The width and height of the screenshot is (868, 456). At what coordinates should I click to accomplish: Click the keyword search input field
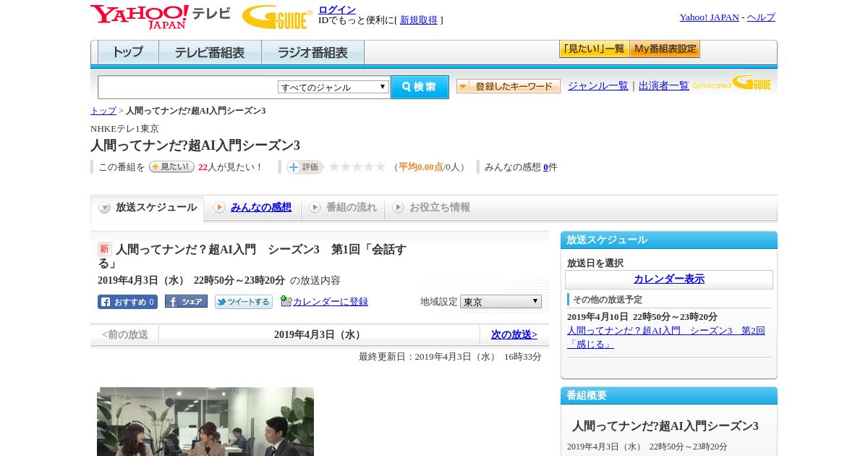(188, 87)
